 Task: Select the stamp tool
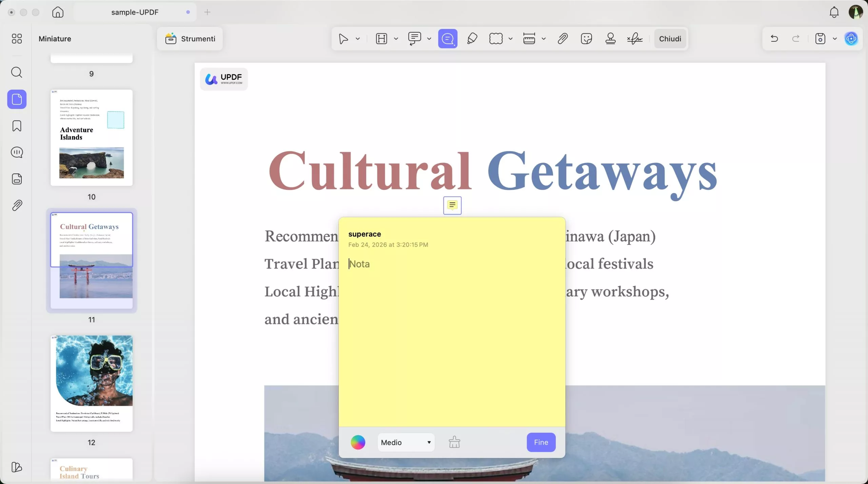coord(610,39)
